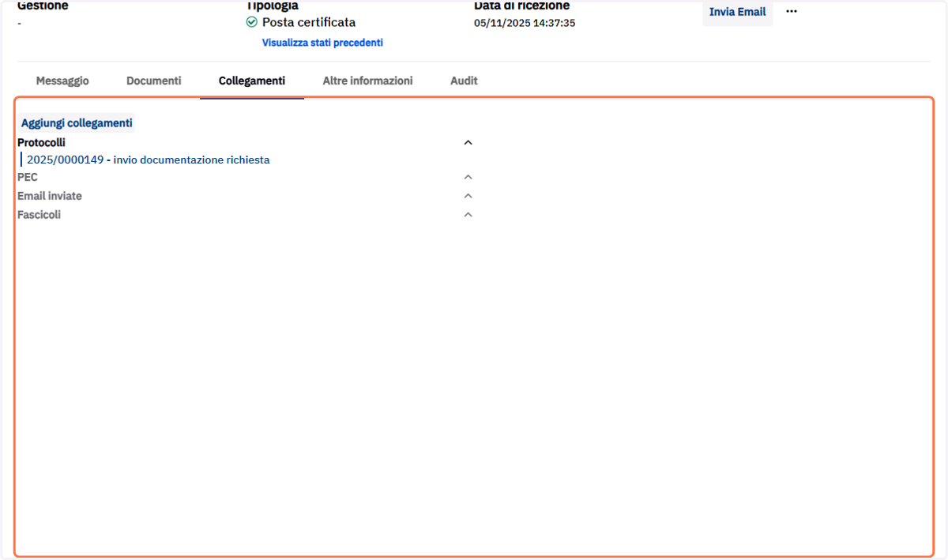This screenshot has height=560, width=948.
Task: View the Audit tab
Action: (464, 81)
